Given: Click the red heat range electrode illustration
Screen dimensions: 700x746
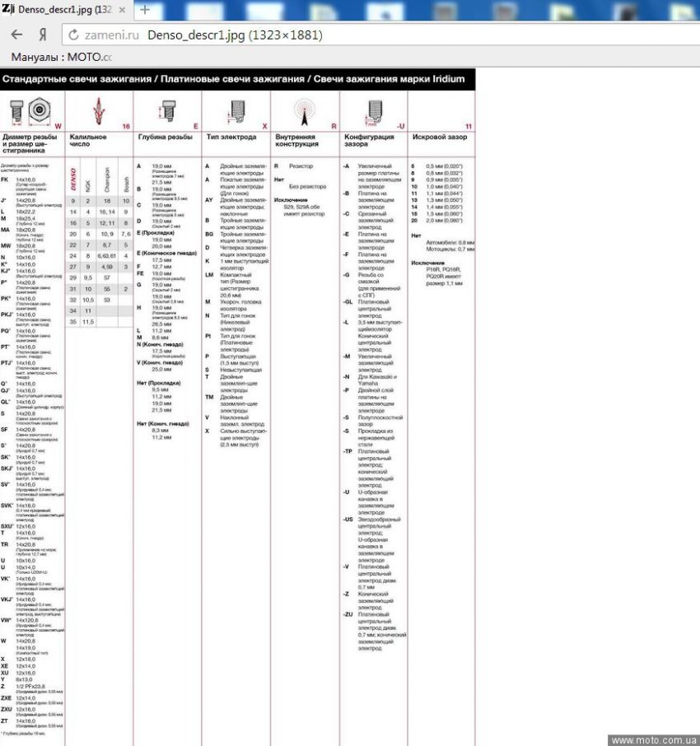Looking at the screenshot, I should 99,110.
